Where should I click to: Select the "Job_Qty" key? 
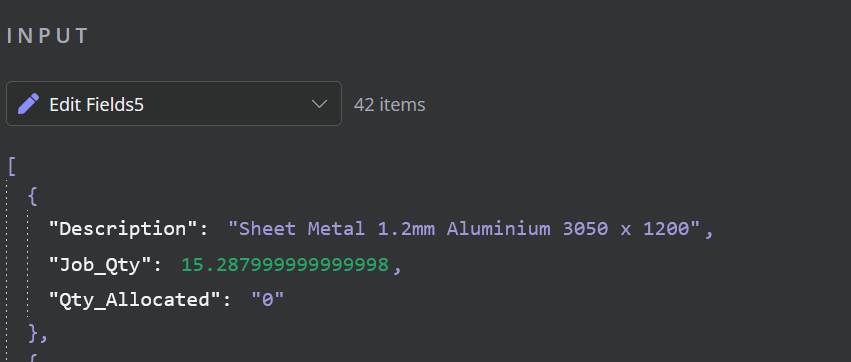101,265
